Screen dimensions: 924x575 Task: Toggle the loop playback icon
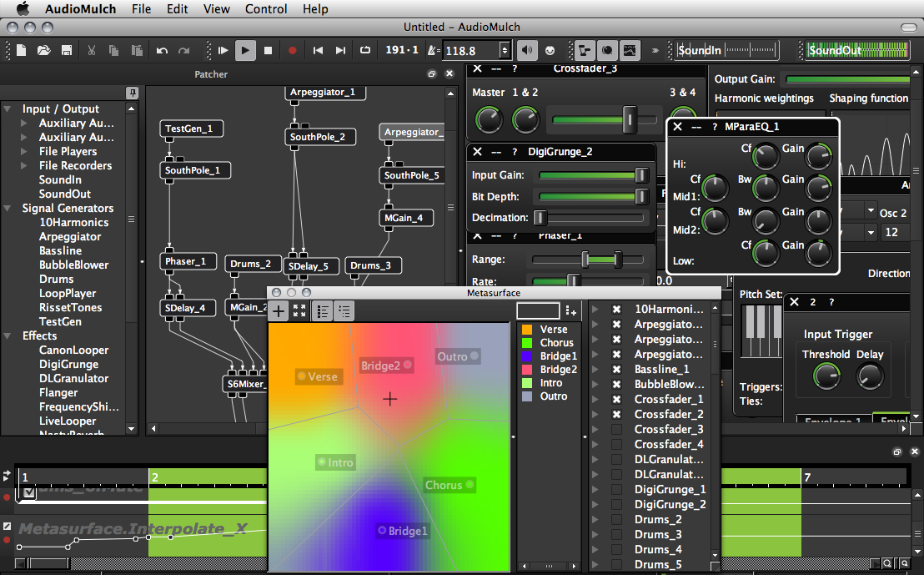(x=364, y=50)
